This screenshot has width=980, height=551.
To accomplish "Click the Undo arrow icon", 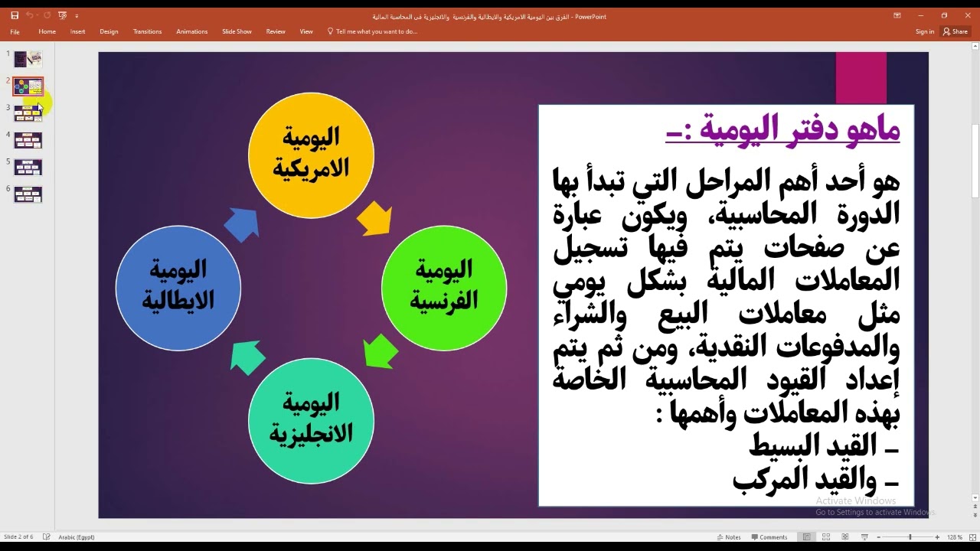I will point(30,15).
